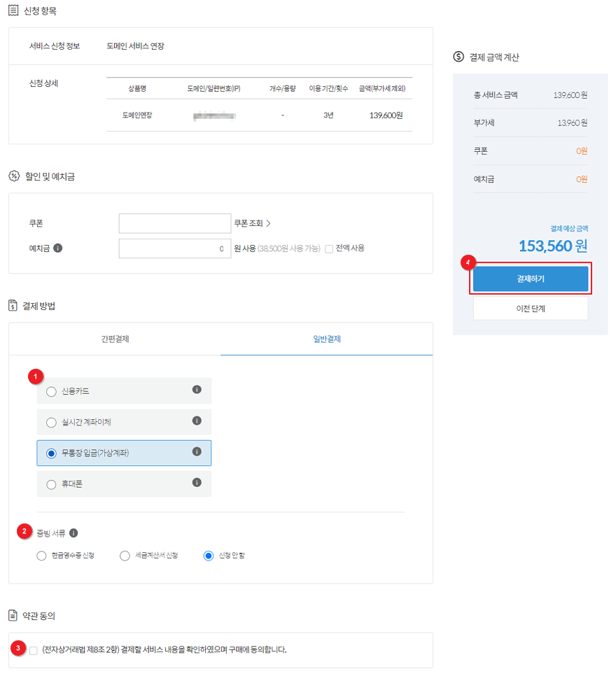Click info icon next to 신용카드
The width and height of the screenshot is (616, 676).
[197, 390]
